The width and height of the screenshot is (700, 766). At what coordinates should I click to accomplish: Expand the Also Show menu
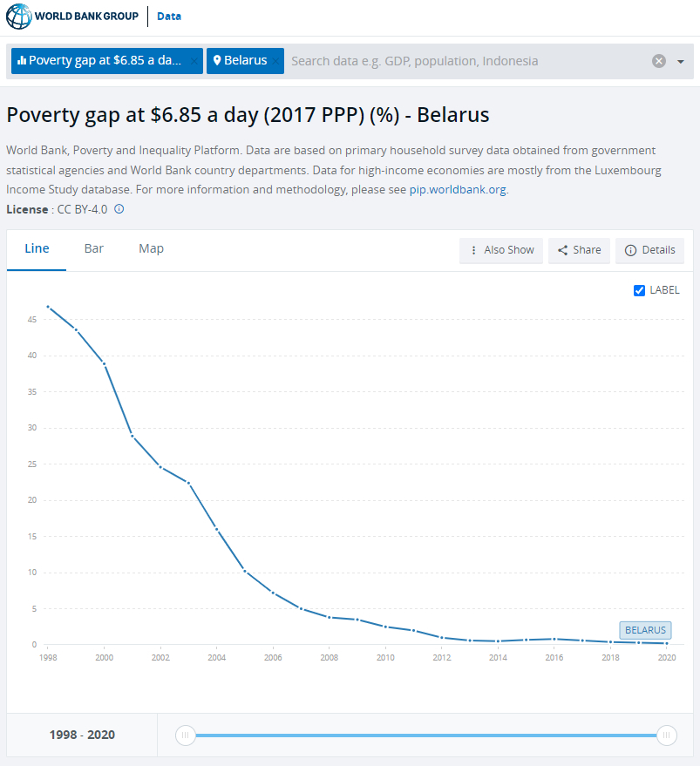(x=501, y=250)
